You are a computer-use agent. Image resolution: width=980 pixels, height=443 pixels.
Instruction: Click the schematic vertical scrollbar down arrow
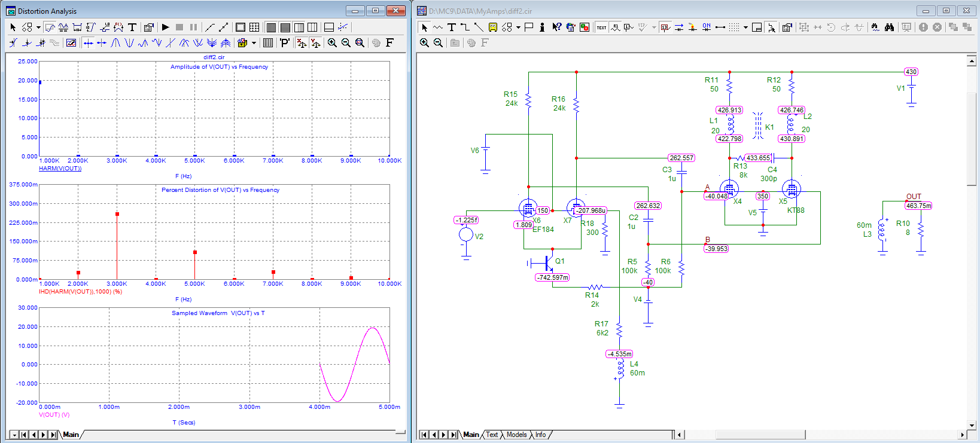coord(972,425)
